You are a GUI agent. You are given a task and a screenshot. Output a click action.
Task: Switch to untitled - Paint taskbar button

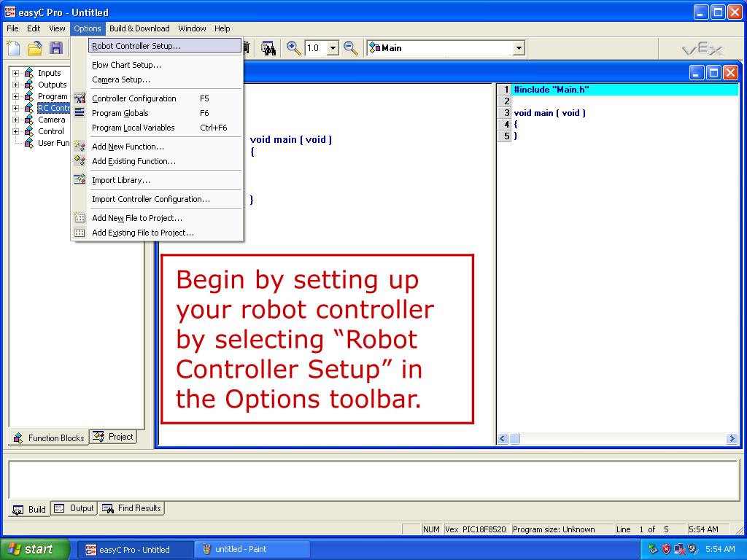[253, 550]
